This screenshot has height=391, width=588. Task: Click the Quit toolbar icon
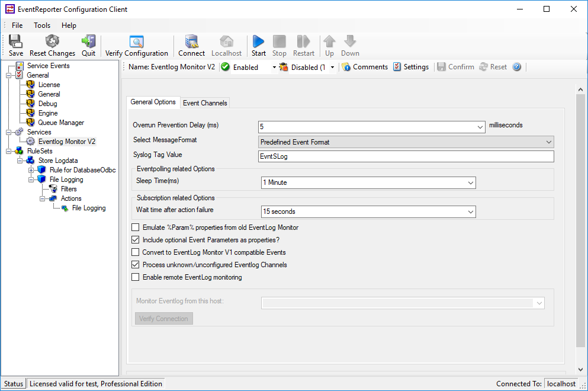point(88,46)
